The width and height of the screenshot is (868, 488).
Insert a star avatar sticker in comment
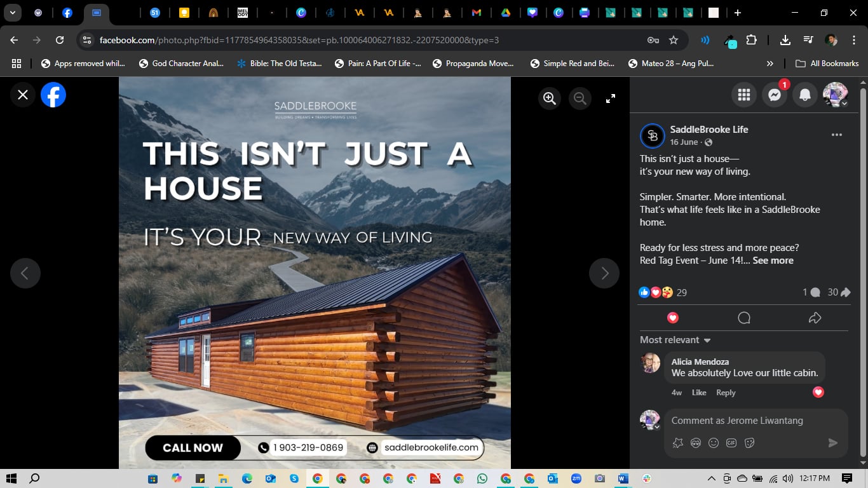(678, 443)
